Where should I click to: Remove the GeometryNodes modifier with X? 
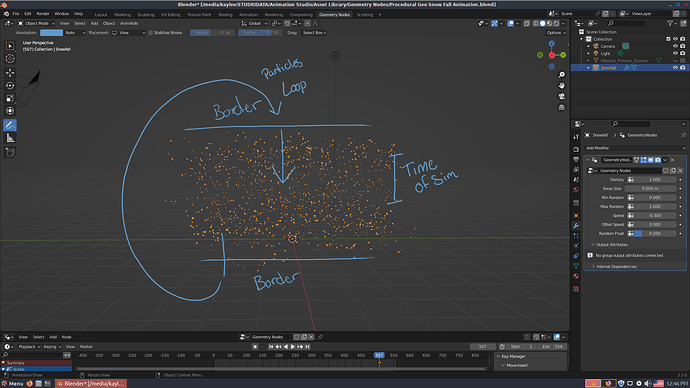[x=672, y=160]
